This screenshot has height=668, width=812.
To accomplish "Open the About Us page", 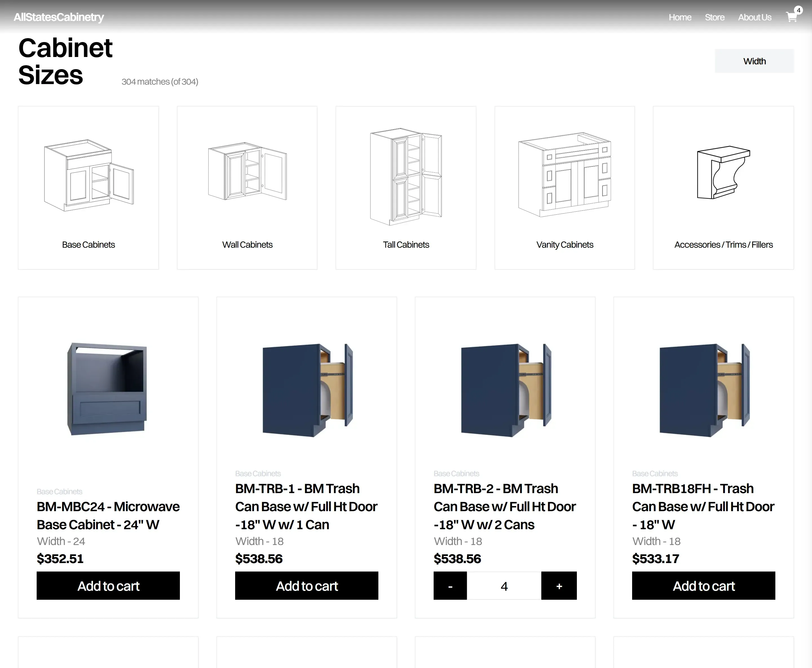I will point(754,17).
